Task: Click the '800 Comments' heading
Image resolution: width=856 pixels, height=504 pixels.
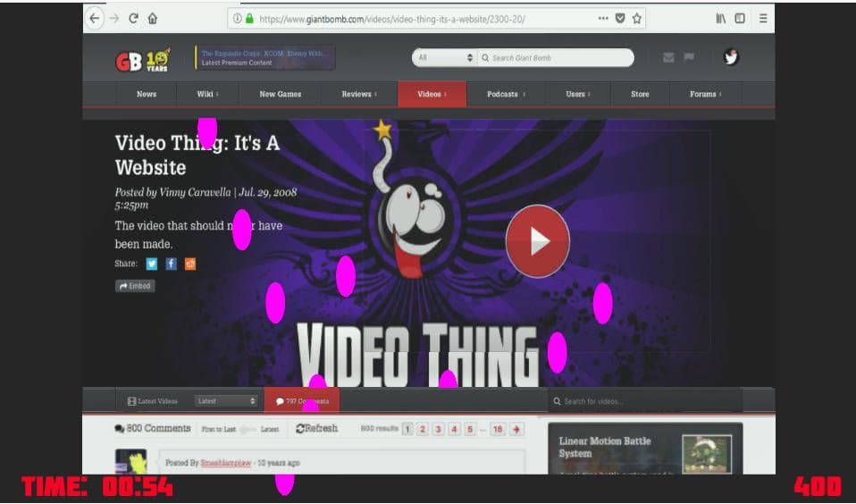Action: click(153, 429)
